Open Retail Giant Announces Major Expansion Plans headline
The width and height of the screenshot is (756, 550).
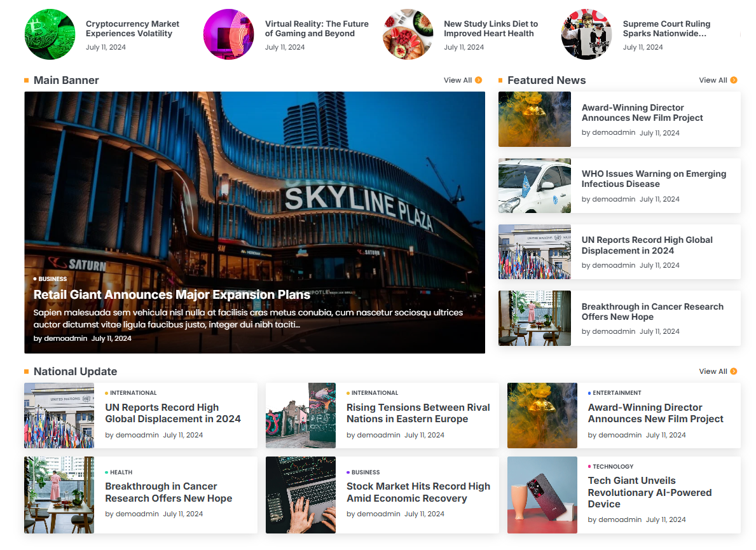click(x=172, y=294)
